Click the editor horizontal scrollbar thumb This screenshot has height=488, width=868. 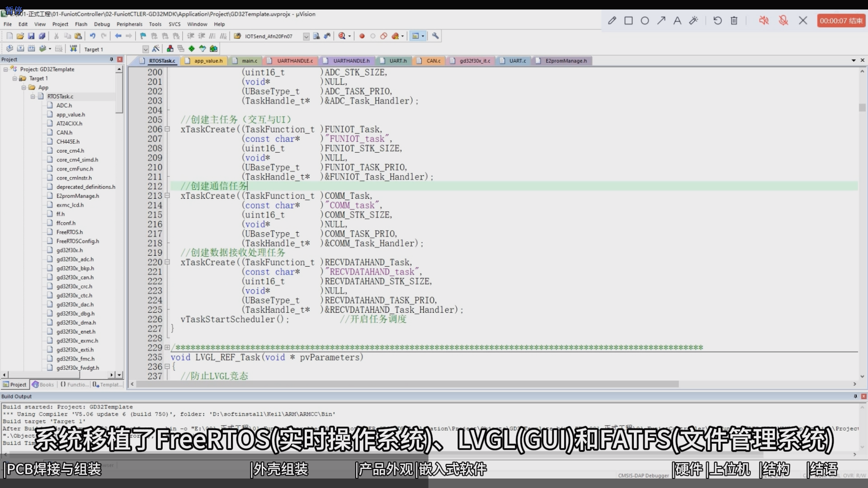click(407, 384)
